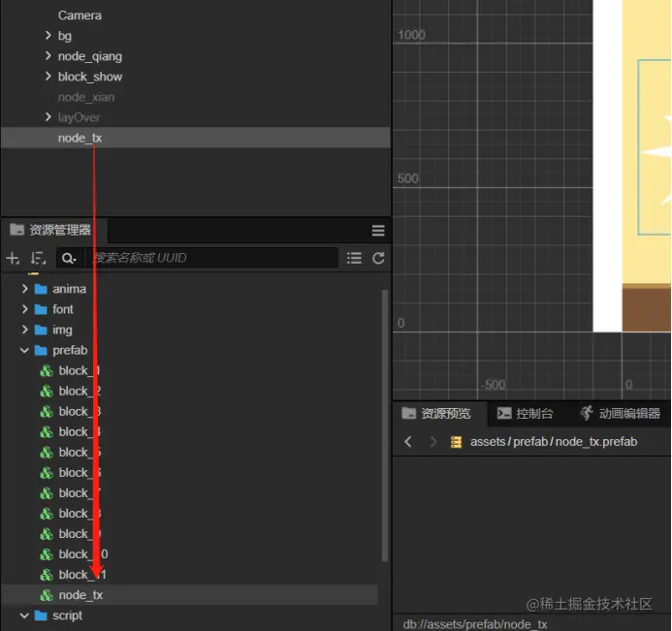The height and width of the screenshot is (631, 672).
Task: Go back in asset preview
Action: pyautogui.click(x=408, y=442)
